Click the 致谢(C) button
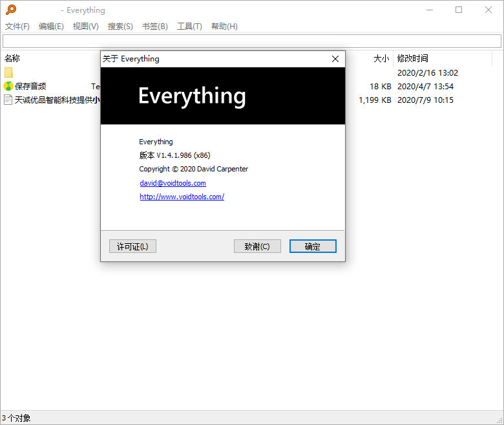This screenshot has height=425, width=504. [257, 246]
